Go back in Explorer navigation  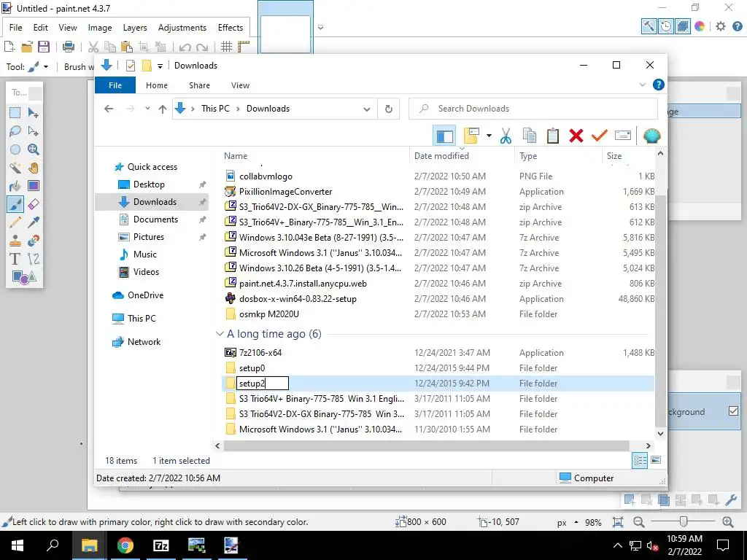coord(109,109)
